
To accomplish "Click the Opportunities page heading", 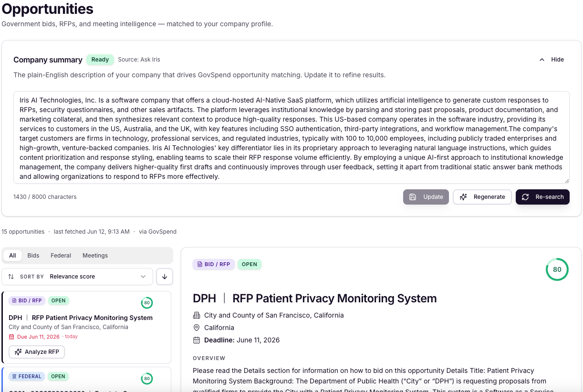I will click(47, 9).
